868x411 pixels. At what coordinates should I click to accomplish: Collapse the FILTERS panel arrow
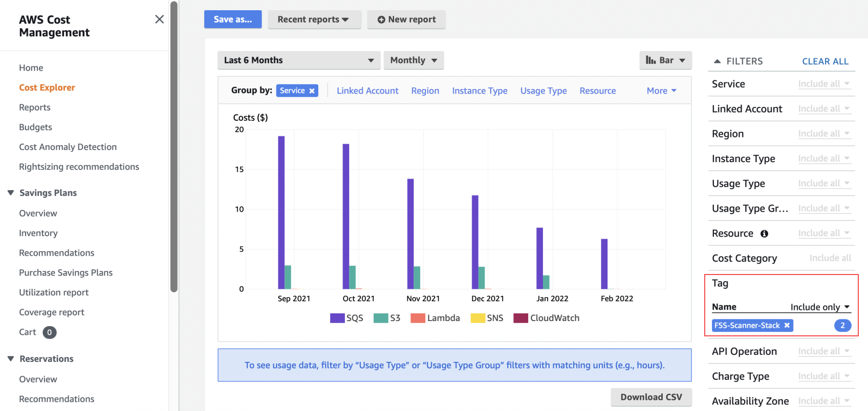[x=717, y=61]
